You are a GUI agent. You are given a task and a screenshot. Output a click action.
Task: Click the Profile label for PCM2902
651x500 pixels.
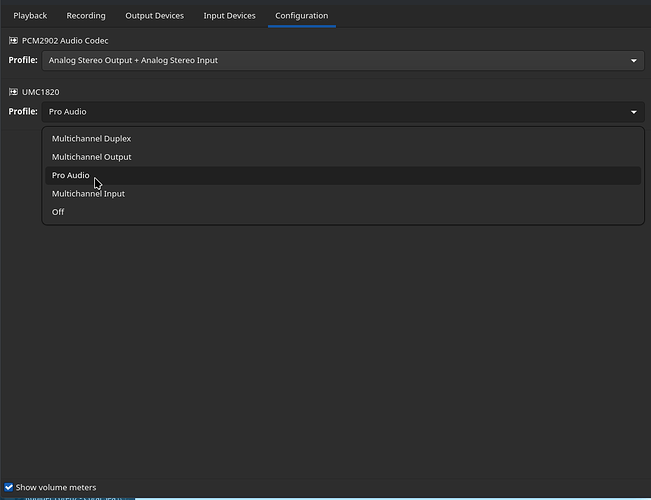[23, 60]
